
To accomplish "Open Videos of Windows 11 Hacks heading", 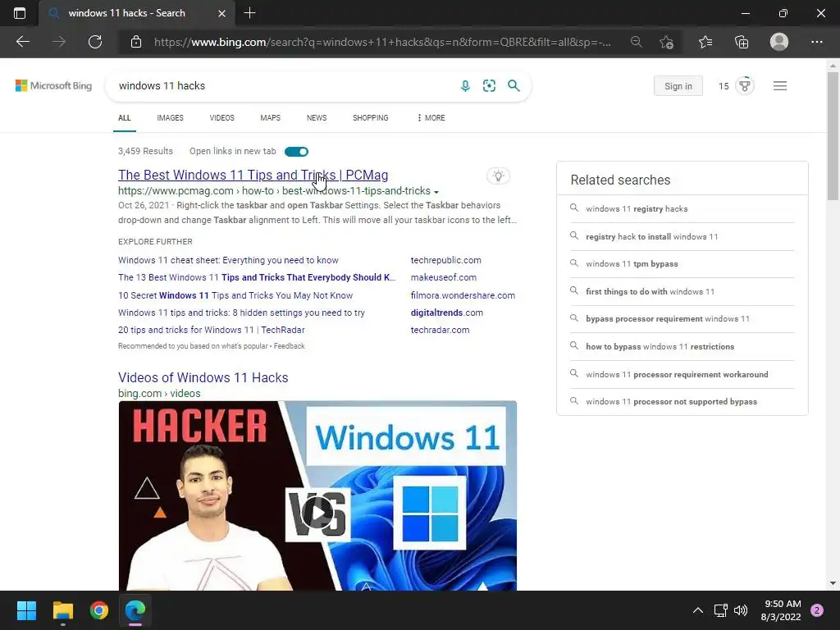I will coord(203,377).
